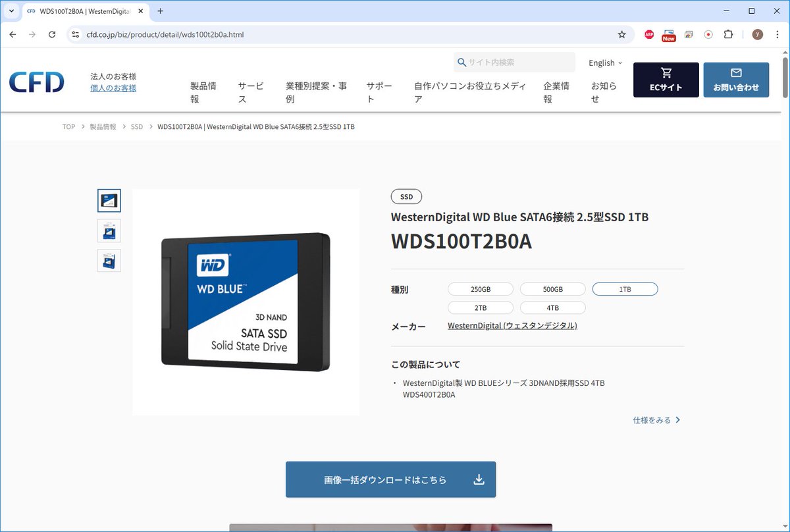Open the extension icon with the red New badge

click(x=669, y=35)
